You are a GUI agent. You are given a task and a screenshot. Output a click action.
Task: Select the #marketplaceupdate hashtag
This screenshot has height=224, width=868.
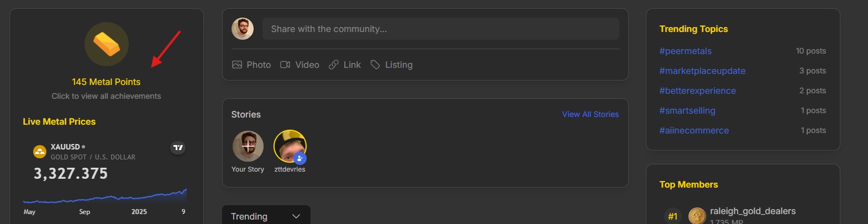point(702,71)
